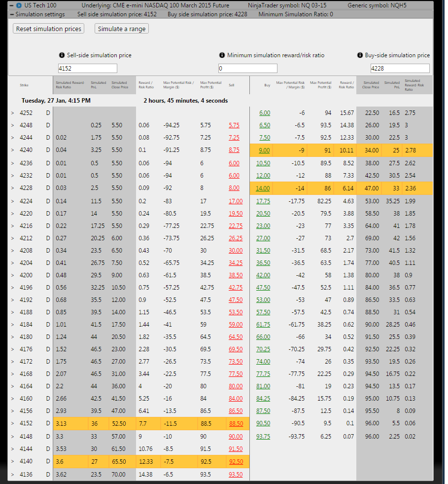Open sell price 30.00 on strike 4208
Screen dimensions: 448x484
[236, 251]
